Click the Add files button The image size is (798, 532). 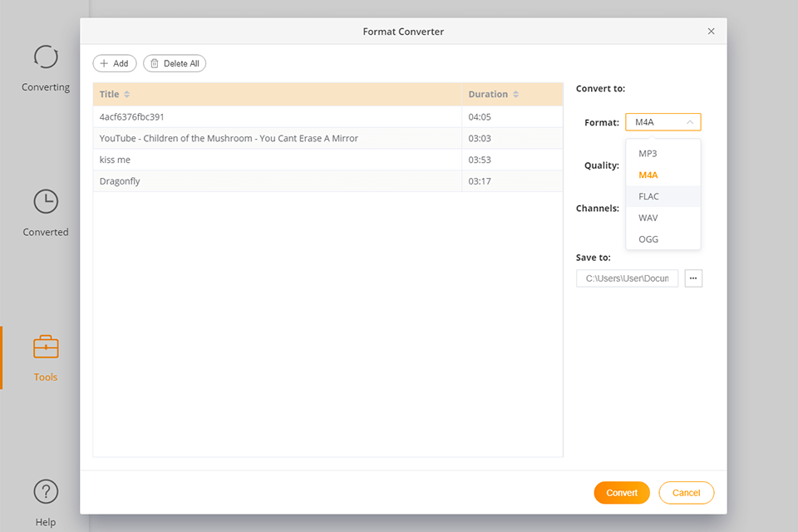(115, 63)
